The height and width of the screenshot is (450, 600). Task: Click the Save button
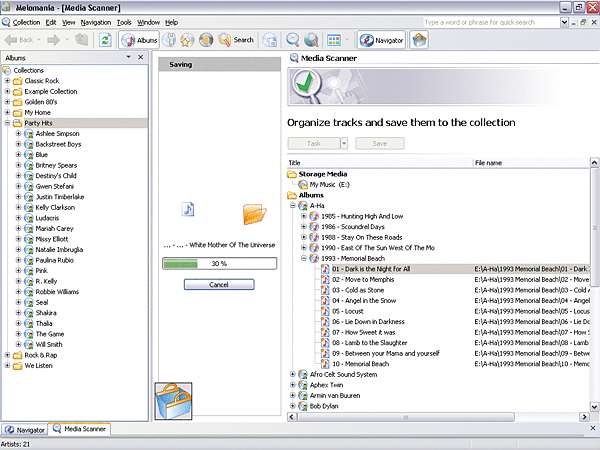click(379, 143)
